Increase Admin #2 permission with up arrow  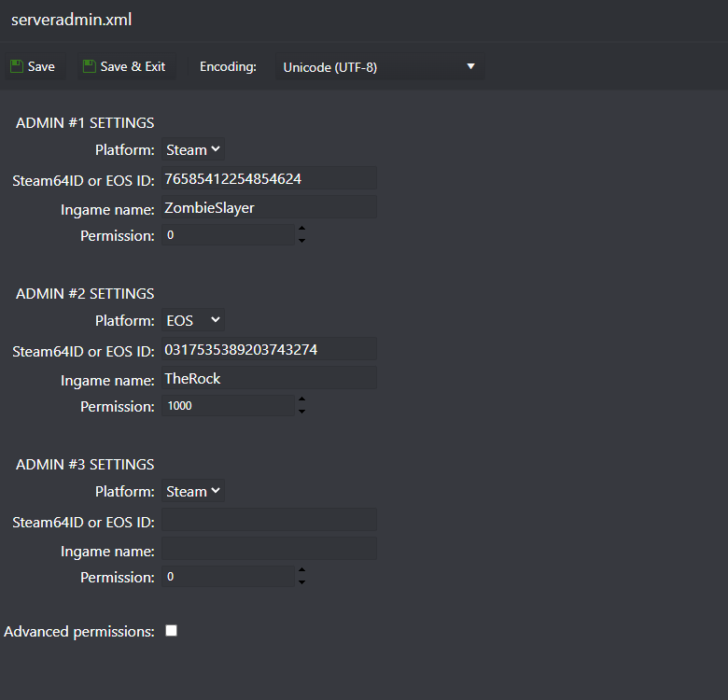point(301,399)
